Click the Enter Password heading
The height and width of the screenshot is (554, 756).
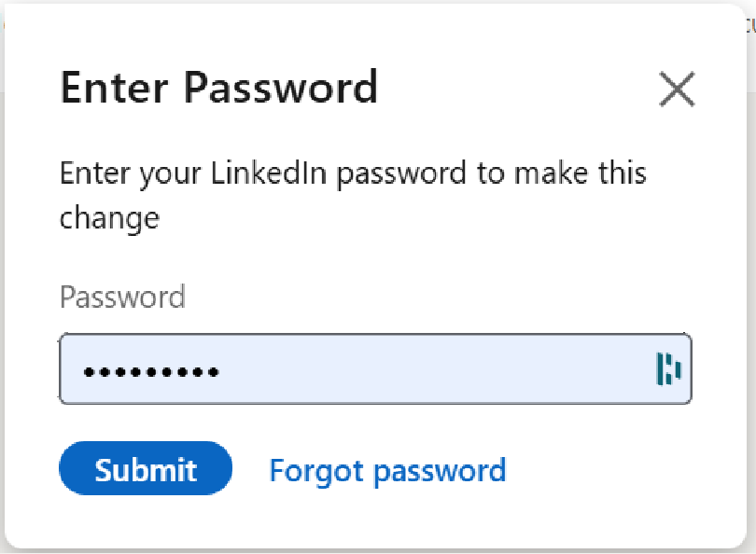coord(218,88)
